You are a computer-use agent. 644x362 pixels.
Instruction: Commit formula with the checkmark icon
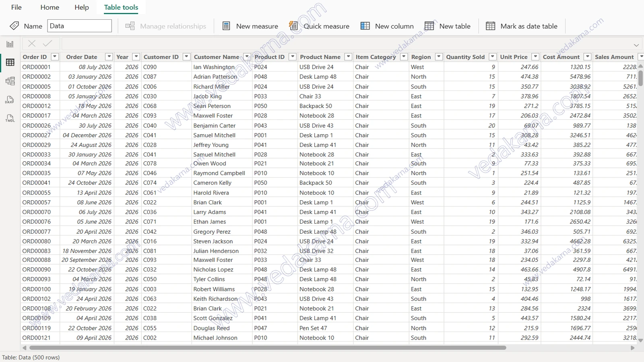point(47,43)
